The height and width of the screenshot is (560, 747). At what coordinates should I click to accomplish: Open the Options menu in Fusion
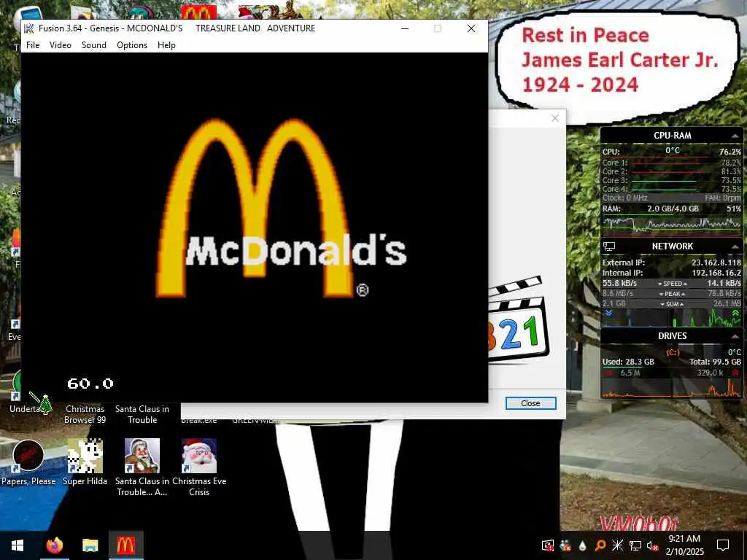pos(132,44)
